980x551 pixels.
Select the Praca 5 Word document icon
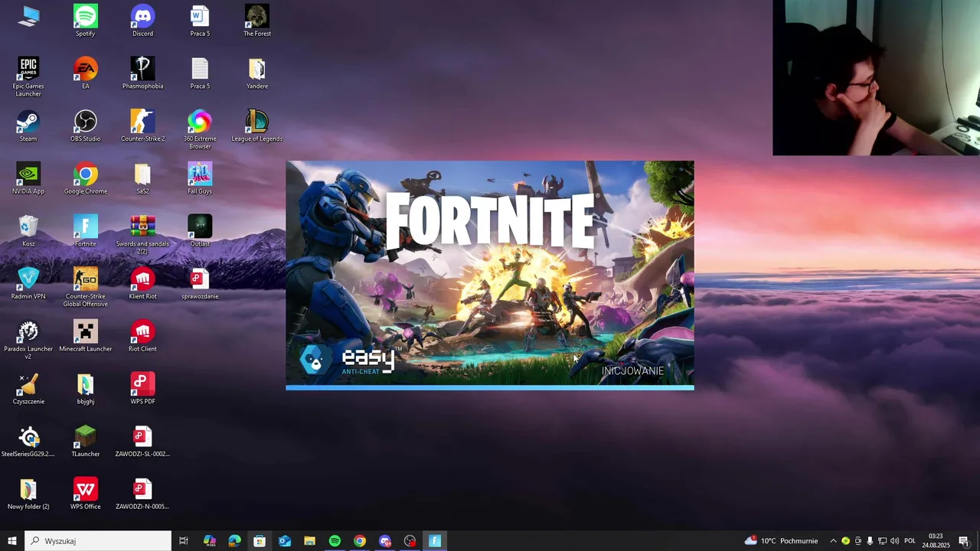[200, 21]
